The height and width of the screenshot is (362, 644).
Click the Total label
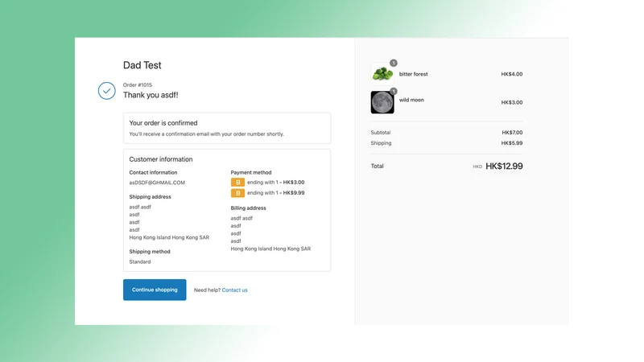click(x=377, y=167)
